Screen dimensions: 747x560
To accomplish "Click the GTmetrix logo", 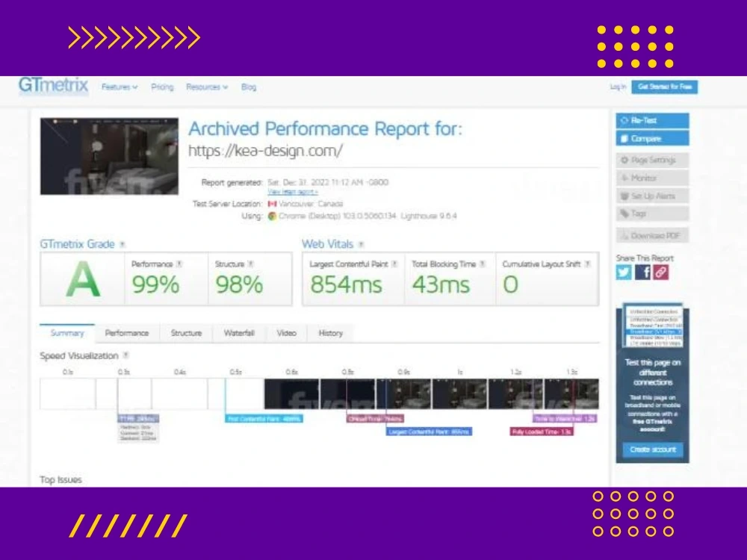I will pos(53,86).
